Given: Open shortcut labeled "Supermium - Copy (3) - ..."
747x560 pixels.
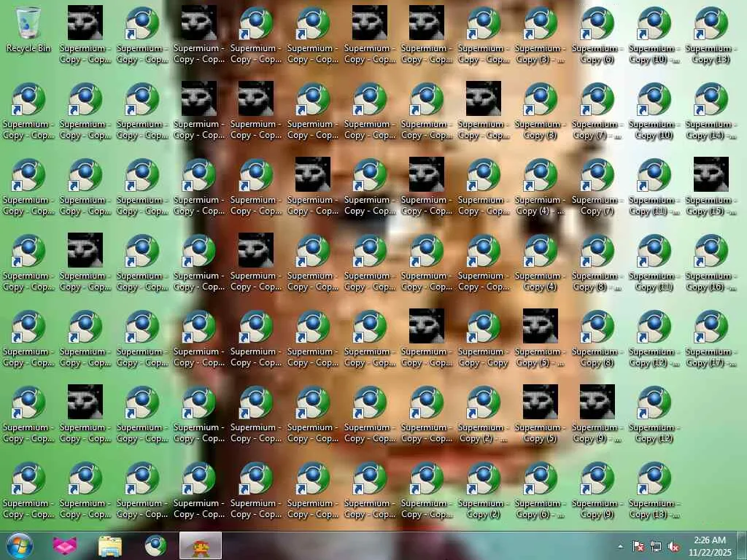Looking at the screenshot, I should [x=540, y=35].
